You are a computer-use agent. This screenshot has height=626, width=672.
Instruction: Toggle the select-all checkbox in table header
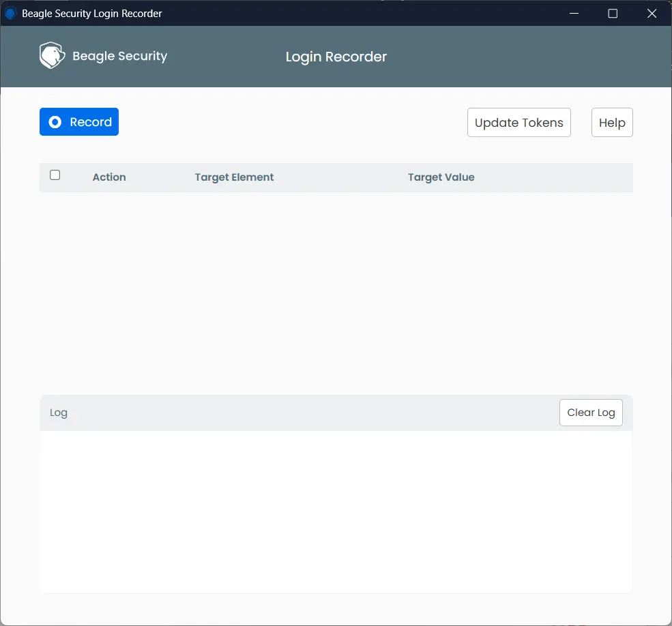click(x=55, y=175)
